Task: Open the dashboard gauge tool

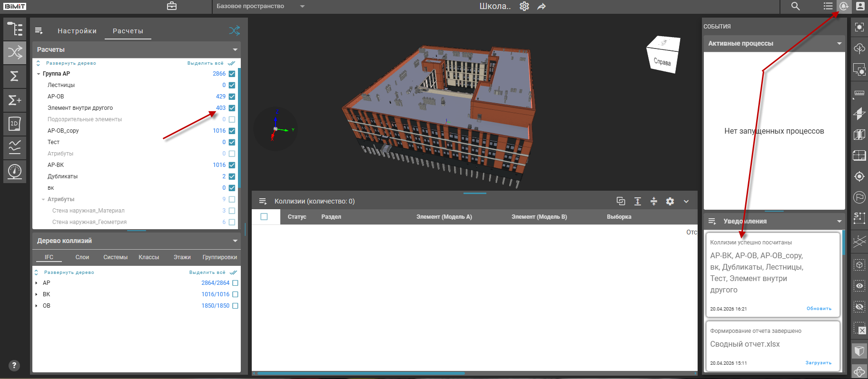Action: click(15, 171)
